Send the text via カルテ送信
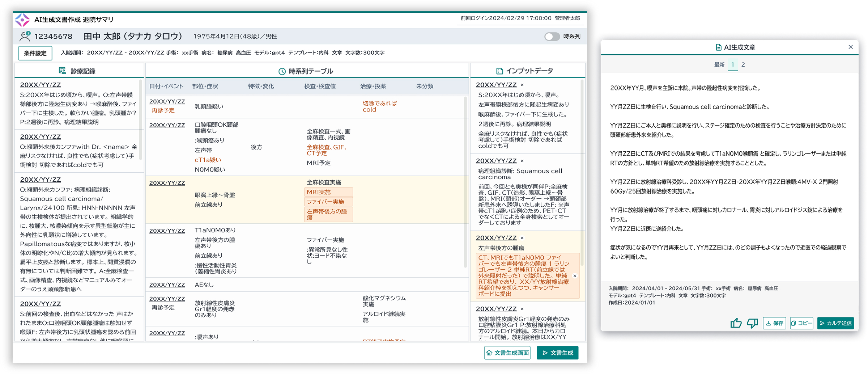The width and height of the screenshot is (868, 375). [x=835, y=323]
